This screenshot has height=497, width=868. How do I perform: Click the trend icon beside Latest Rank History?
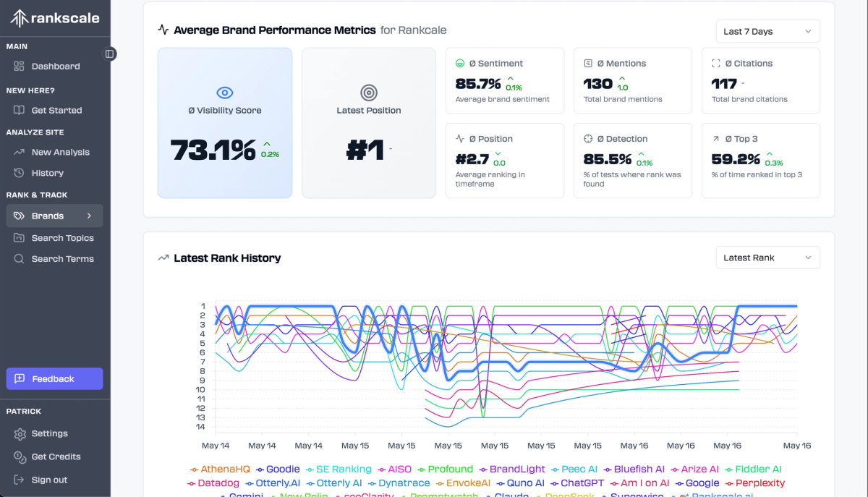(x=163, y=258)
